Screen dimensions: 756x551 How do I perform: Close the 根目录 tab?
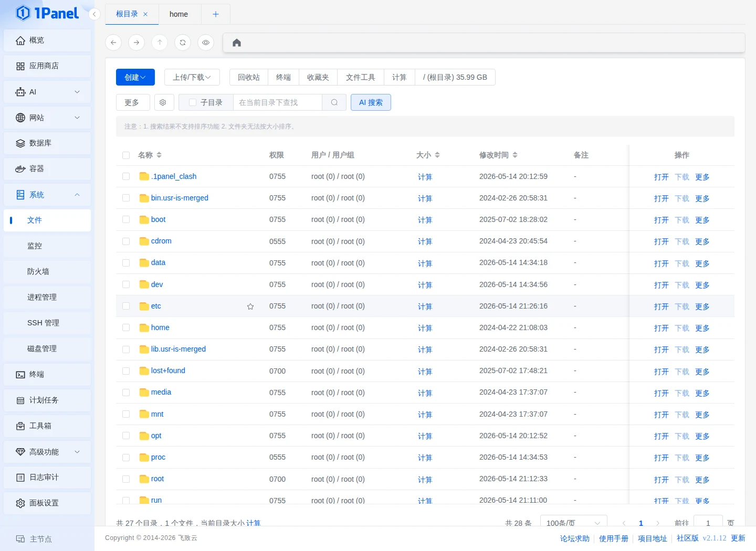point(145,14)
